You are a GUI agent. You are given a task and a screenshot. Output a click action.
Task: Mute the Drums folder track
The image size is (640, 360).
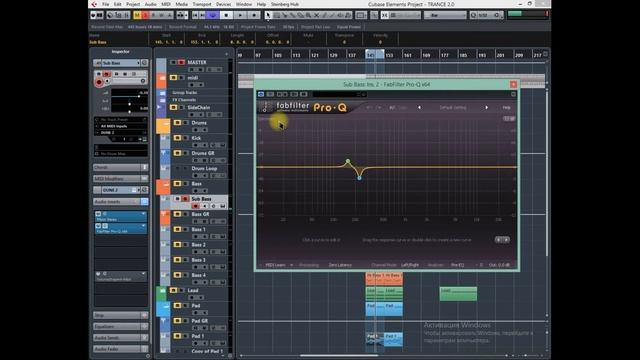[178, 122]
